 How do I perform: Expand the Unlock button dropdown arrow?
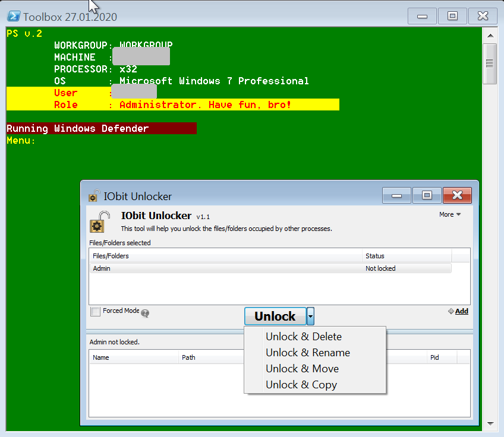[x=310, y=316]
